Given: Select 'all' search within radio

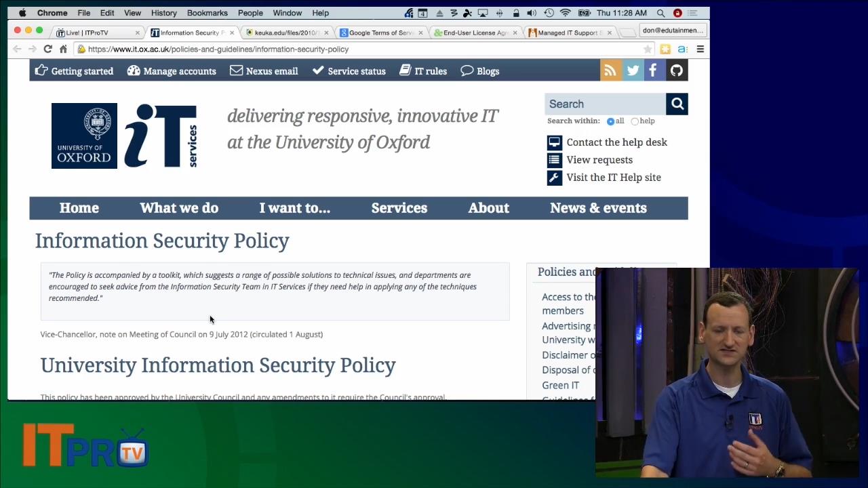Looking at the screenshot, I should tap(610, 121).
